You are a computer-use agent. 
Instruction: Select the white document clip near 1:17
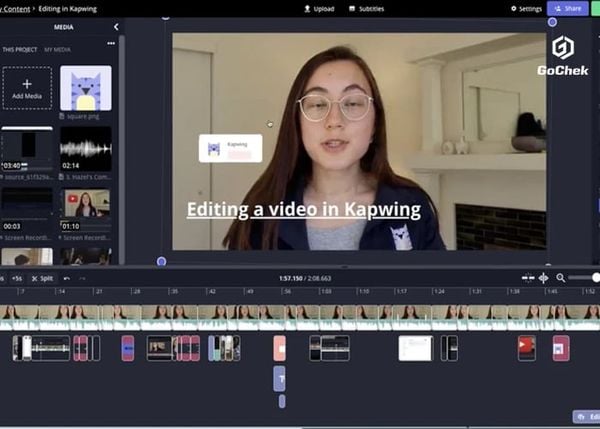pos(416,348)
